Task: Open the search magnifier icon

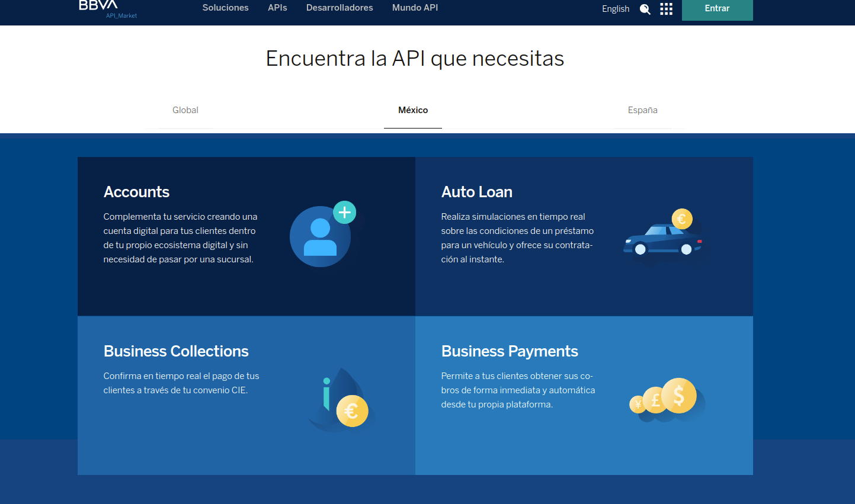Action: point(645,9)
